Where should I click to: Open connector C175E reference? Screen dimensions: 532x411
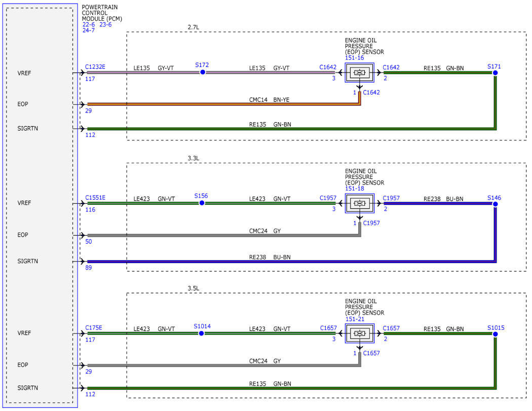(94, 327)
